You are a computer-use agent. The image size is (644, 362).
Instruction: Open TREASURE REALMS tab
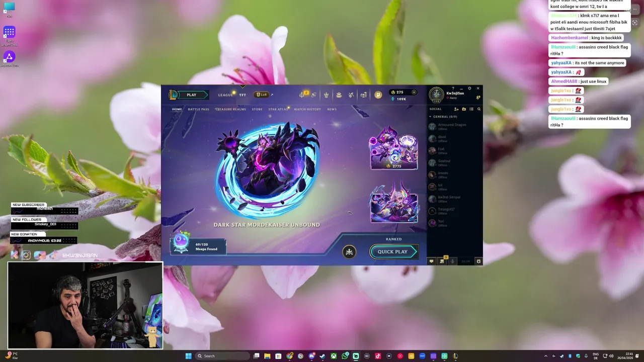[x=230, y=109]
